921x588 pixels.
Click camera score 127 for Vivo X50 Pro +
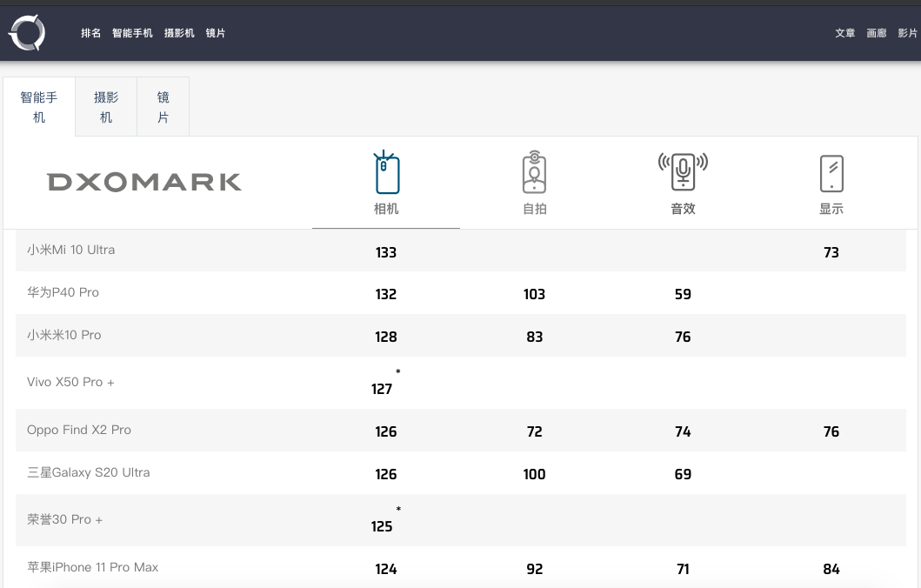(382, 389)
